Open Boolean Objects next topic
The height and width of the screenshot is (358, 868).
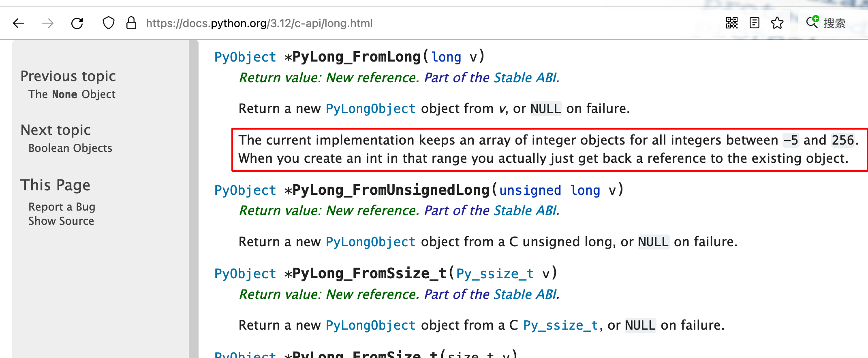click(x=70, y=148)
